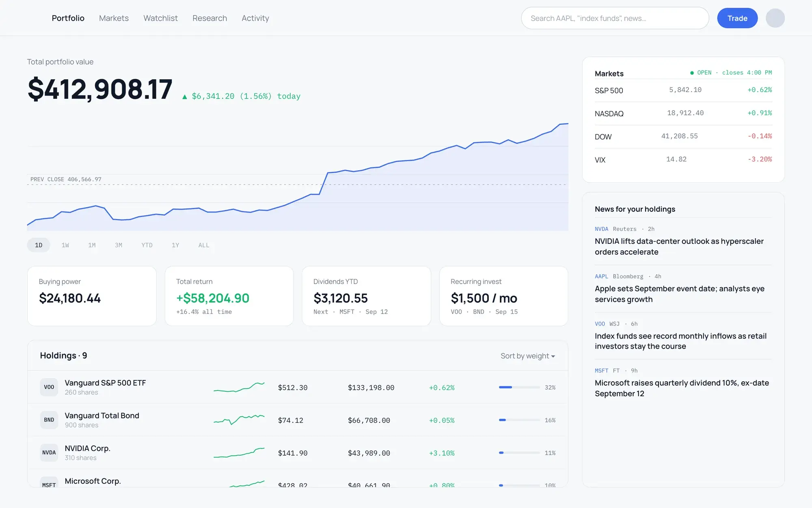The width and height of the screenshot is (812, 508).
Task: Show the ALL time chart range
Action: 204,245
